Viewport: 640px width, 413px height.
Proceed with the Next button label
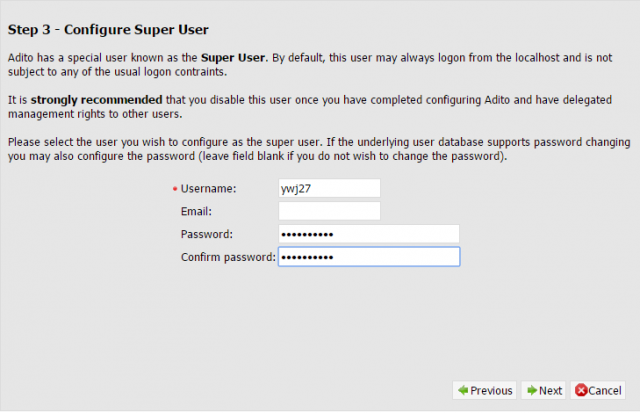point(550,391)
